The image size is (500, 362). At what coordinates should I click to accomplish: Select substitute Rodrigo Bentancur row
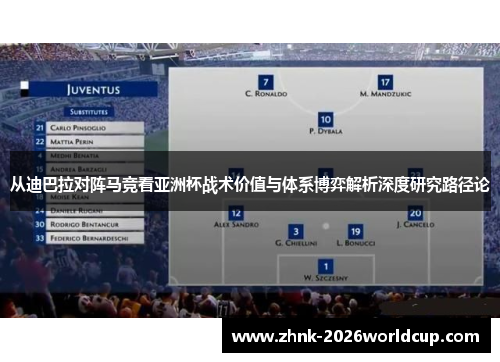(95, 224)
